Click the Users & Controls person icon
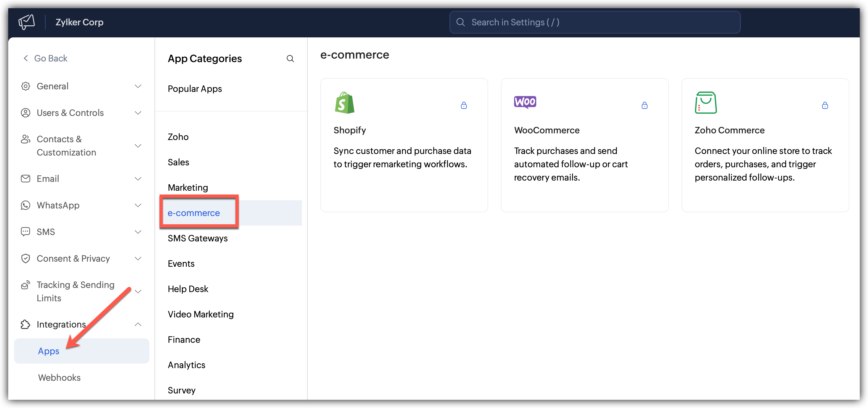This screenshot has height=408, width=868. (x=26, y=113)
